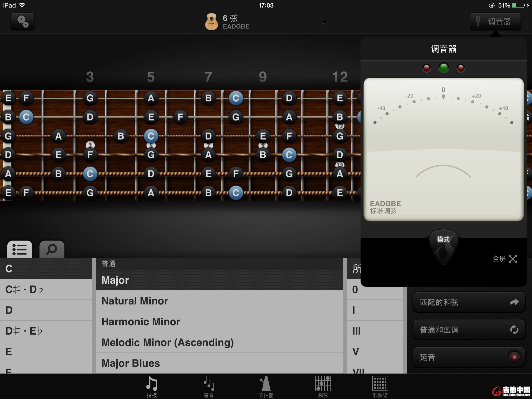Open the magnifier search tab
This screenshot has width=532, height=399.
[x=52, y=249]
